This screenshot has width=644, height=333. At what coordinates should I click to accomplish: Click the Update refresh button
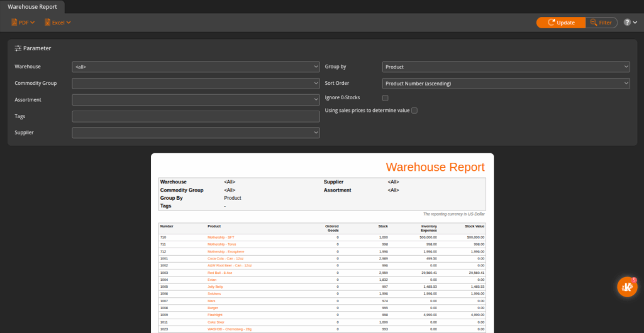(x=560, y=23)
